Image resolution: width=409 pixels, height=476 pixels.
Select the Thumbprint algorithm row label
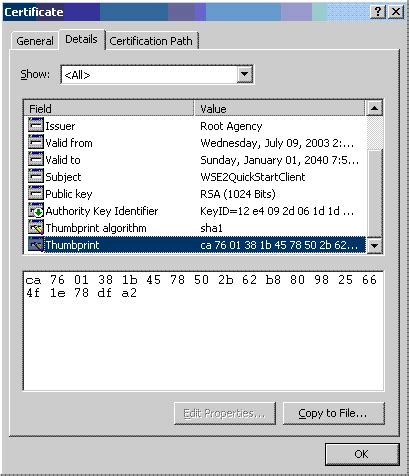click(96, 228)
